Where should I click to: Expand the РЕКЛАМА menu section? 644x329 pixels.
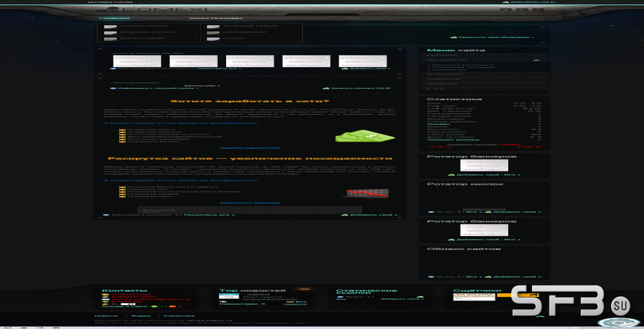[484, 55]
